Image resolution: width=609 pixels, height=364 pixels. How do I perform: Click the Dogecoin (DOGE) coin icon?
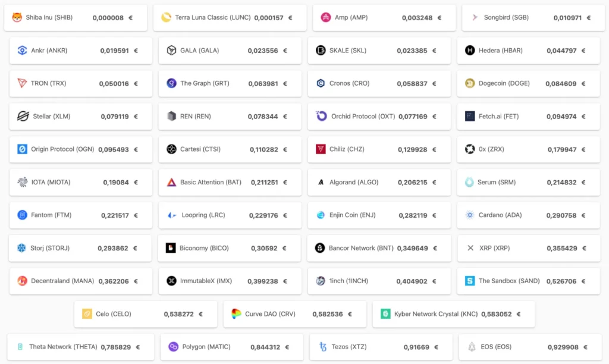(x=470, y=83)
